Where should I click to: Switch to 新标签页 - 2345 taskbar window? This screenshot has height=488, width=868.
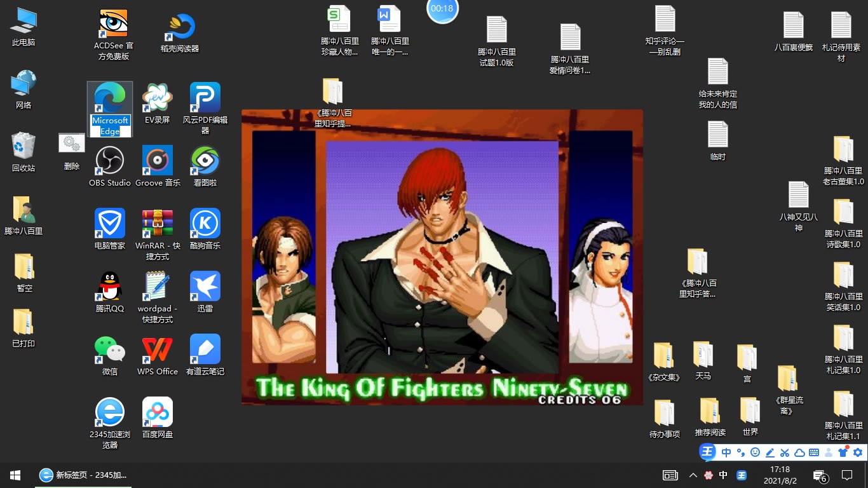(85, 475)
